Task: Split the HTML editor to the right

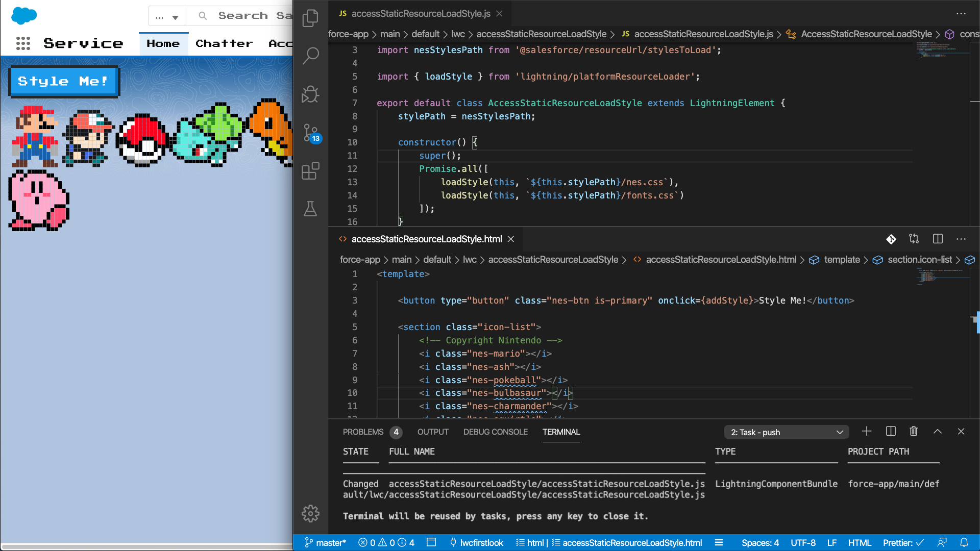Action: pyautogui.click(x=938, y=239)
